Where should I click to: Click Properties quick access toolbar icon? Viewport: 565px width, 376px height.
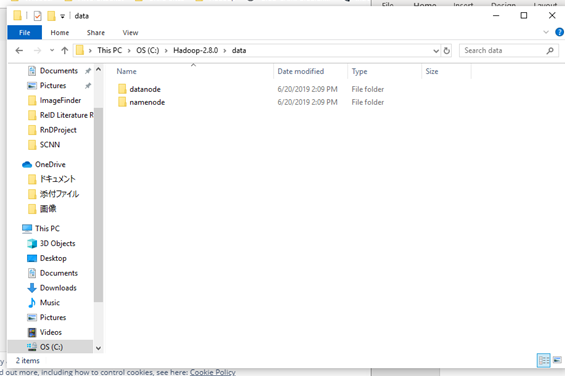click(x=37, y=16)
